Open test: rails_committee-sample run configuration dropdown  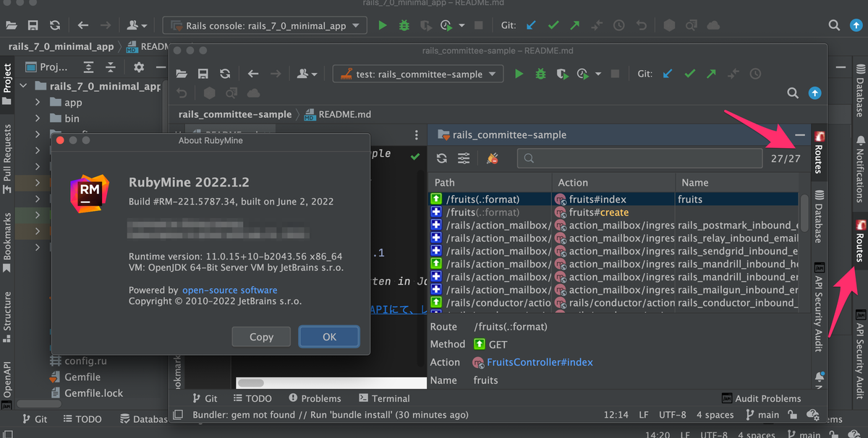418,74
